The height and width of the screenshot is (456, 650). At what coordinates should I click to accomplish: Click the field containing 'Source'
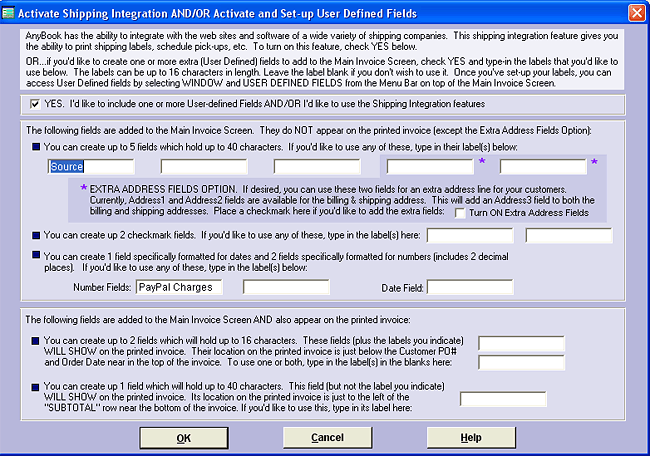(89, 166)
